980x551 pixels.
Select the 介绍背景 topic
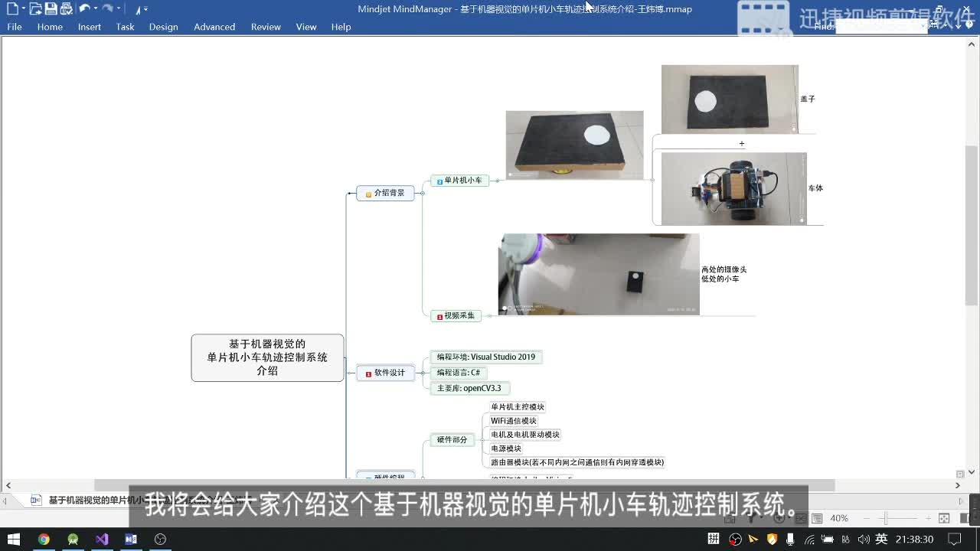tap(385, 193)
